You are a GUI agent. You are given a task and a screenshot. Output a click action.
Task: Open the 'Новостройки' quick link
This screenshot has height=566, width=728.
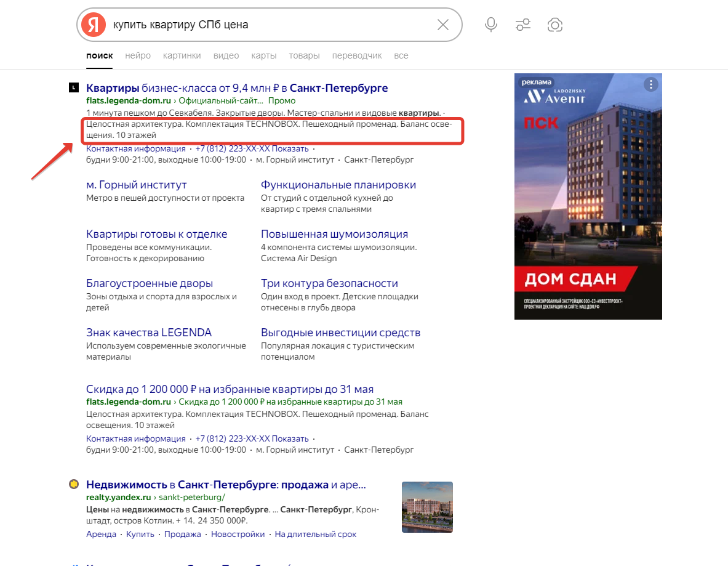[238, 535]
